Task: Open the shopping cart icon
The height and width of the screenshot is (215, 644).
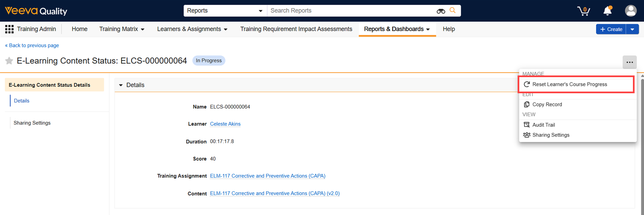Action: point(583,11)
